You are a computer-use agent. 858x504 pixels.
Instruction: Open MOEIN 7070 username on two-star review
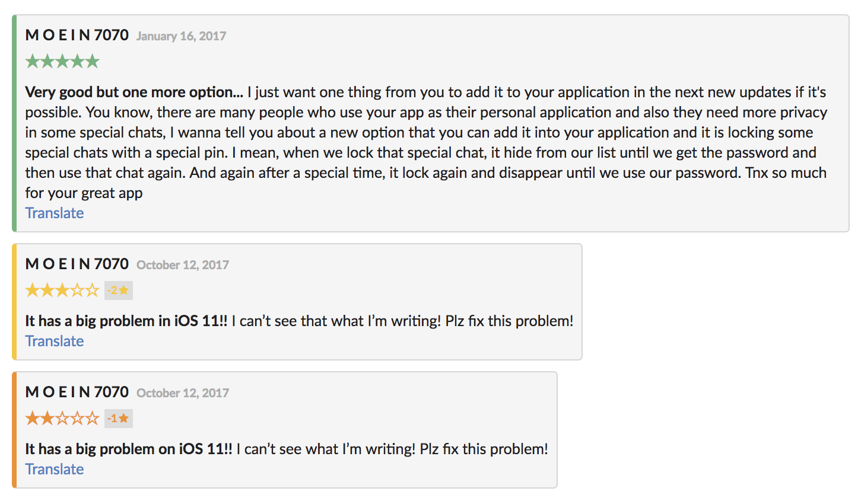77,392
